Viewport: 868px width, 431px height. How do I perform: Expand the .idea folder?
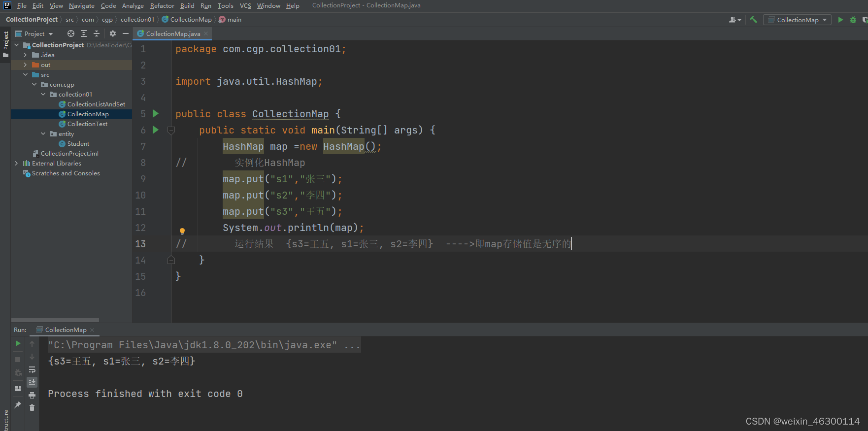[x=26, y=55]
